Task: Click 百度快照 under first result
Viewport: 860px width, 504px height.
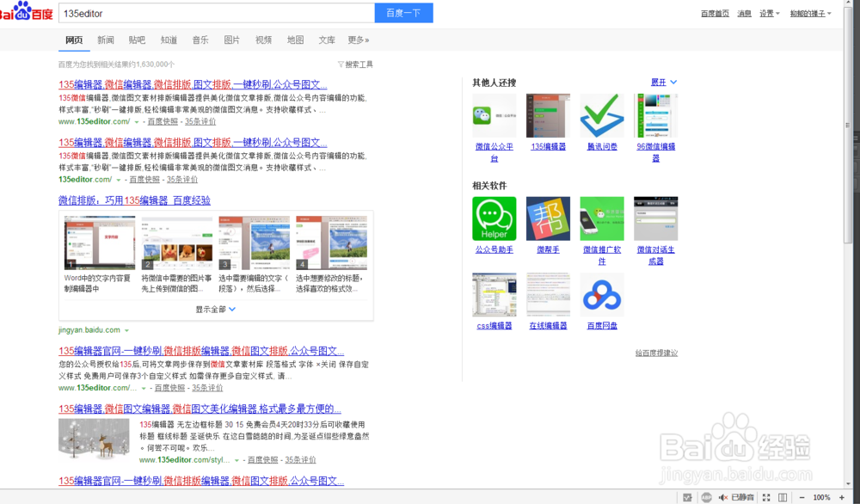Action: click(x=163, y=122)
